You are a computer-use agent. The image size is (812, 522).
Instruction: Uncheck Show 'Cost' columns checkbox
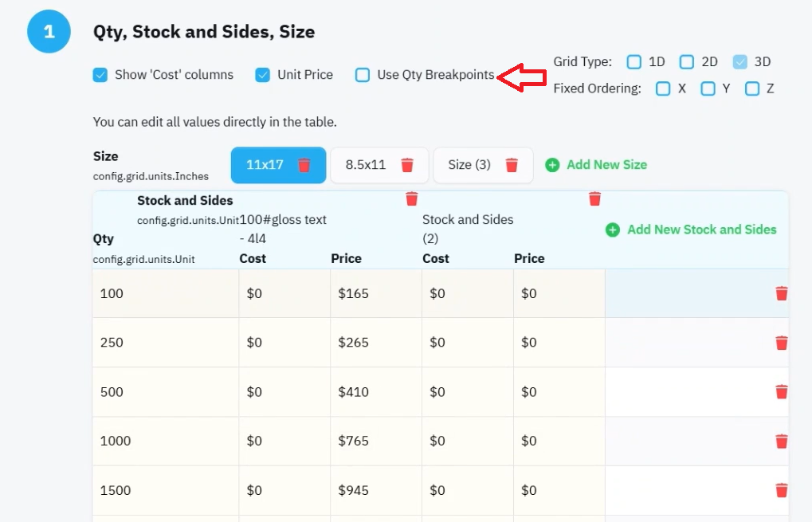click(100, 75)
